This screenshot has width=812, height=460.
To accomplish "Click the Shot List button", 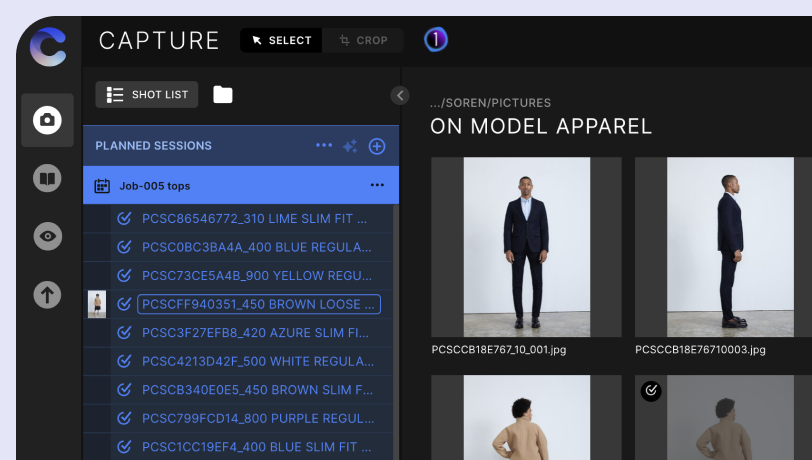I will pyautogui.click(x=147, y=95).
